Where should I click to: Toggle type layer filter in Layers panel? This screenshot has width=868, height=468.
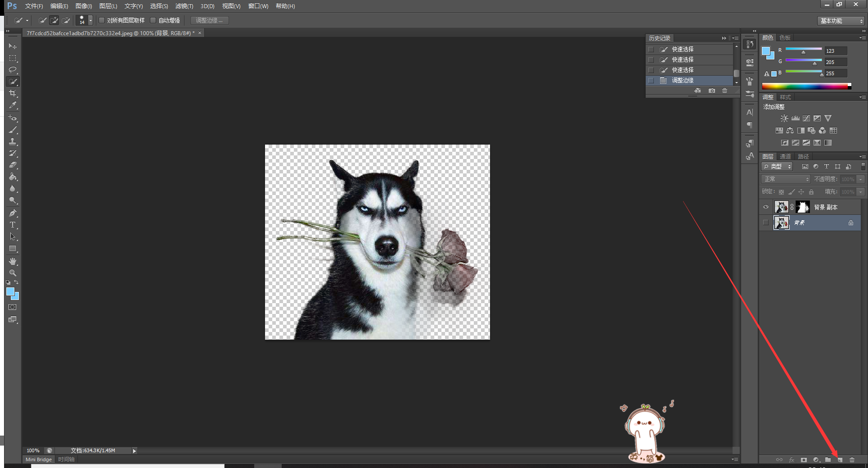click(827, 167)
